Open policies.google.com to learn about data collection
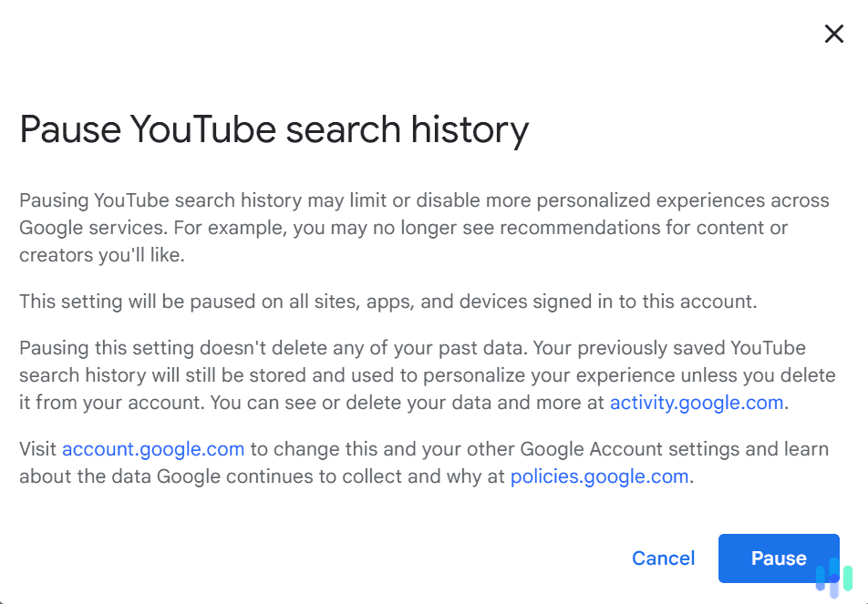Viewport: 868px width, 604px height. pyautogui.click(x=599, y=476)
